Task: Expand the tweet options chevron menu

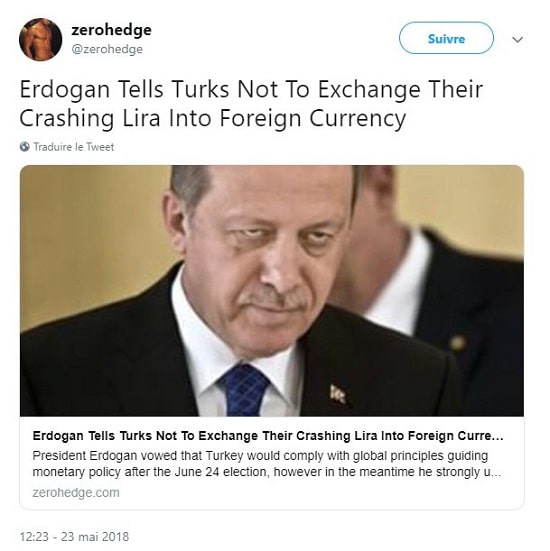Action: pos(517,39)
